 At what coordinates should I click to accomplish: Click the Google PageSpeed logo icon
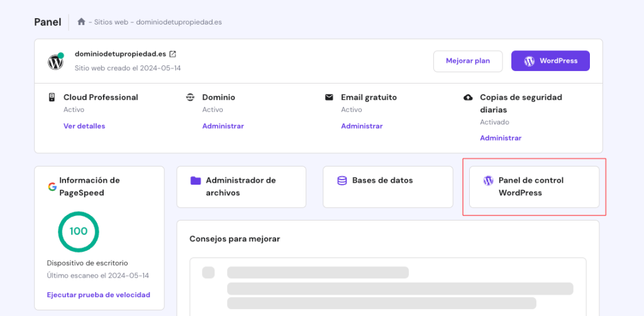coord(52,187)
